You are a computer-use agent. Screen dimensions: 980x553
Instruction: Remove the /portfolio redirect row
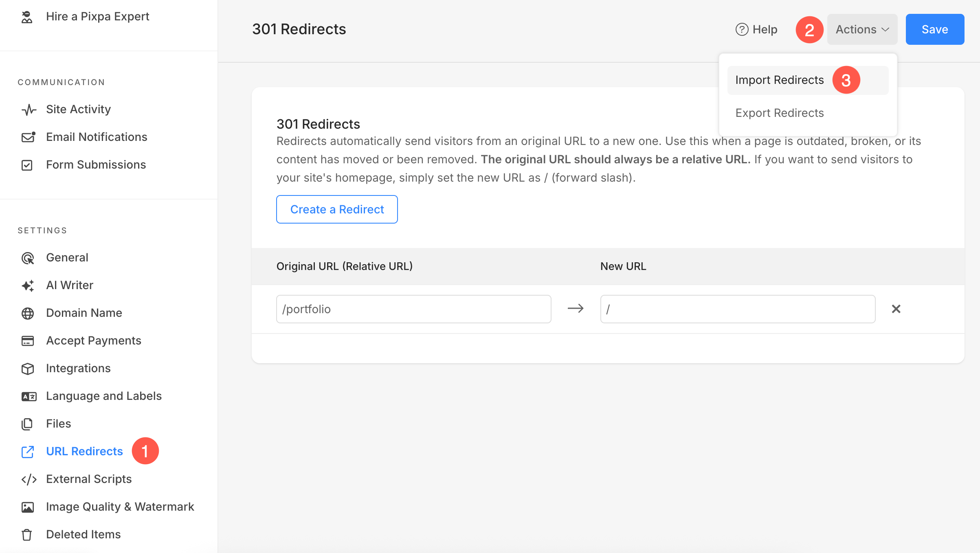pos(896,309)
